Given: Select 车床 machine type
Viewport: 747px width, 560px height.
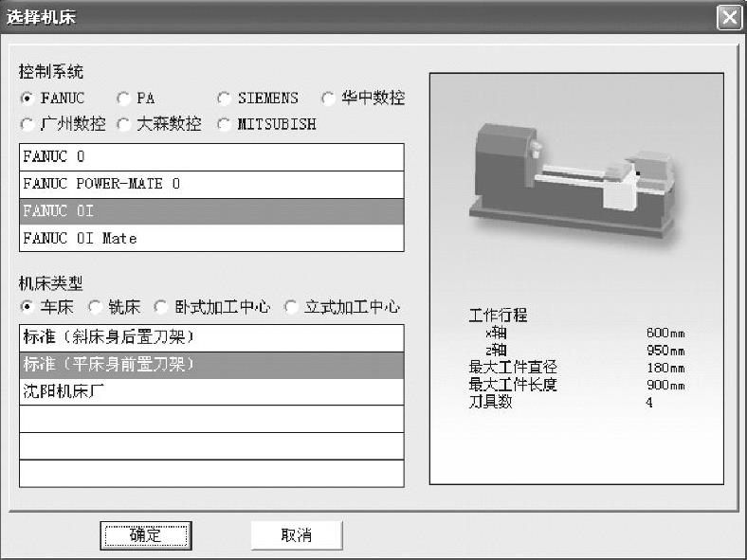Looking at the screenshot, I should tap(27, 307).
